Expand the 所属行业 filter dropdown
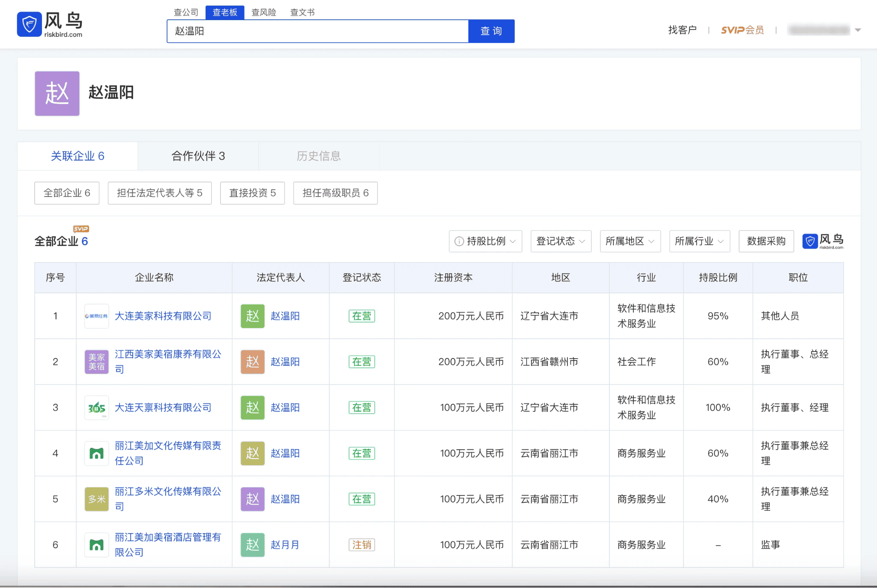877x588 pixels. (700, 242)
